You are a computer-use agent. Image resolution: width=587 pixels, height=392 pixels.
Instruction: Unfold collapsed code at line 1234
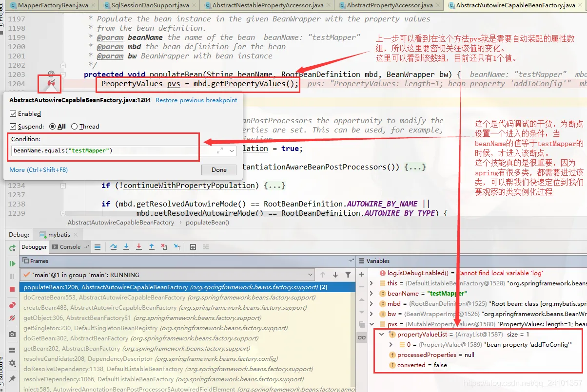click(x=63, y=186)
